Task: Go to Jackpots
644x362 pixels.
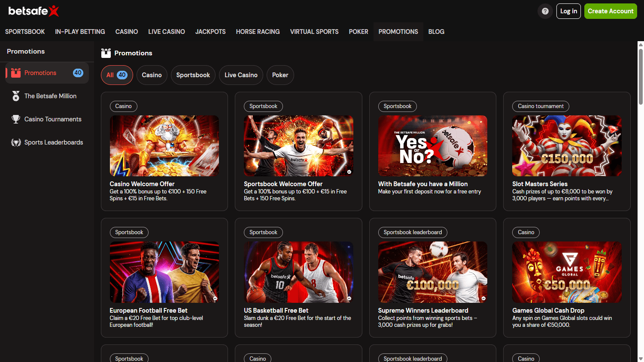Action: click(x=210, y=32)
